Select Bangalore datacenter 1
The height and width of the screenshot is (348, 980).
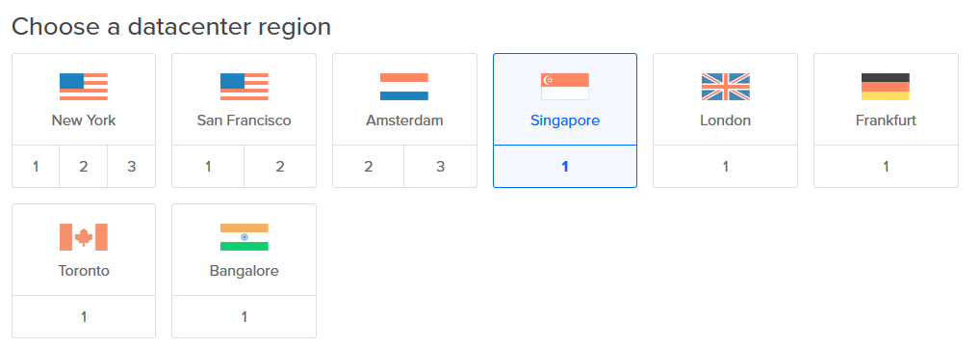click(244, 317)
